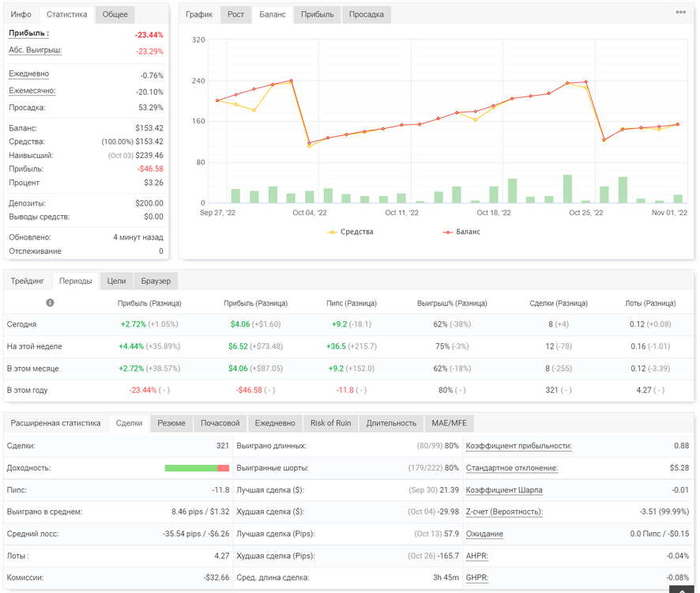The width and height of the screenshot is (700, 593).
Task: Click the Обновлено value 4 минут назад
Action: (138, 237)
